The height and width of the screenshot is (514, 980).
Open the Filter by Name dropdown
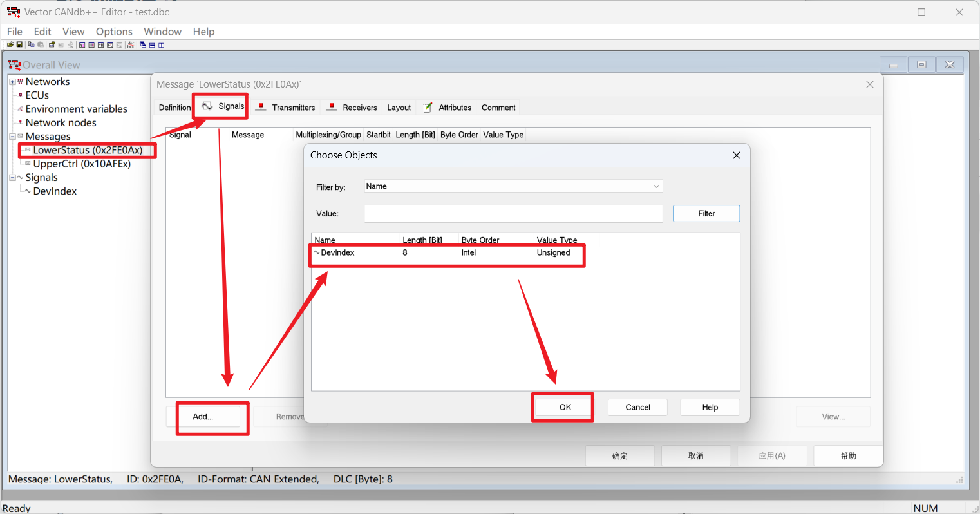[656, 187]
